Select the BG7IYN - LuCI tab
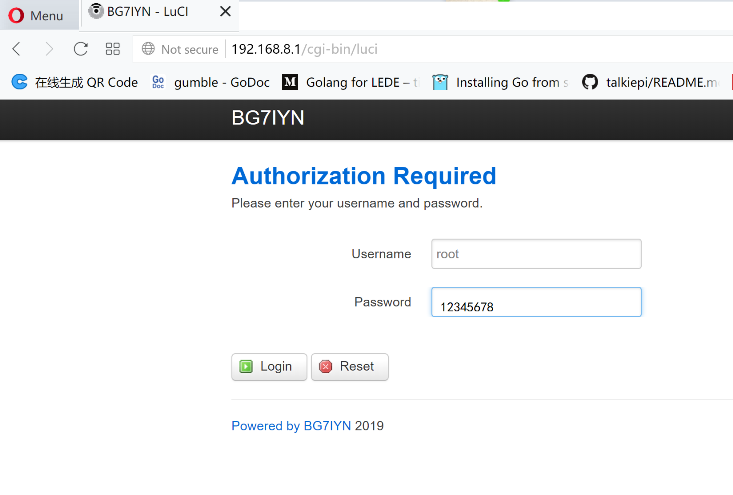733x495 pixels. coord(150,12)
